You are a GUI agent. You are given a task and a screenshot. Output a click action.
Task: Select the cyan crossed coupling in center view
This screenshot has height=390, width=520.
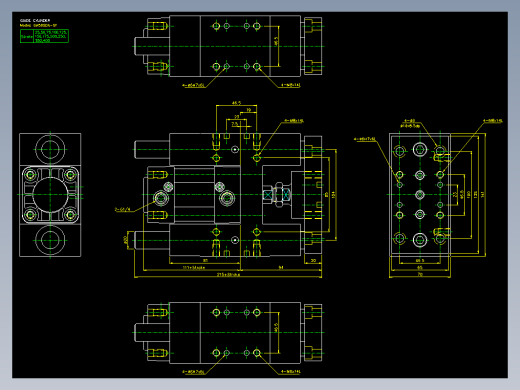click(x=277, y=195)
